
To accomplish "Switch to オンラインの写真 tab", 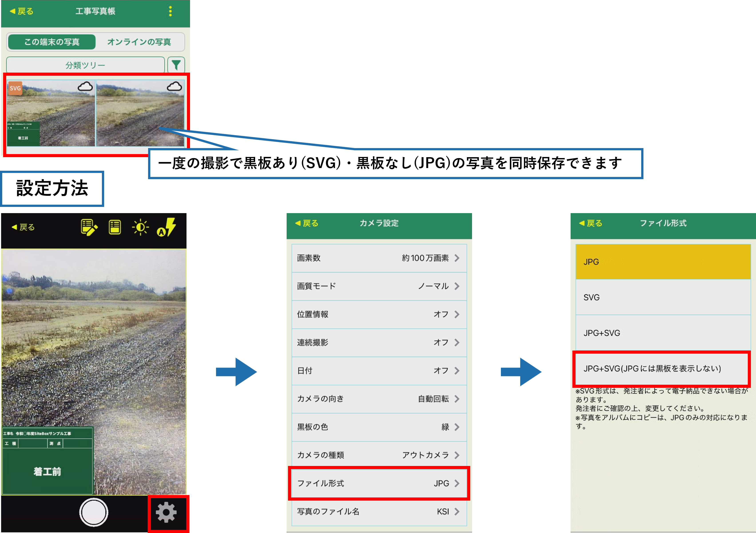I will (x=139, y=42).
